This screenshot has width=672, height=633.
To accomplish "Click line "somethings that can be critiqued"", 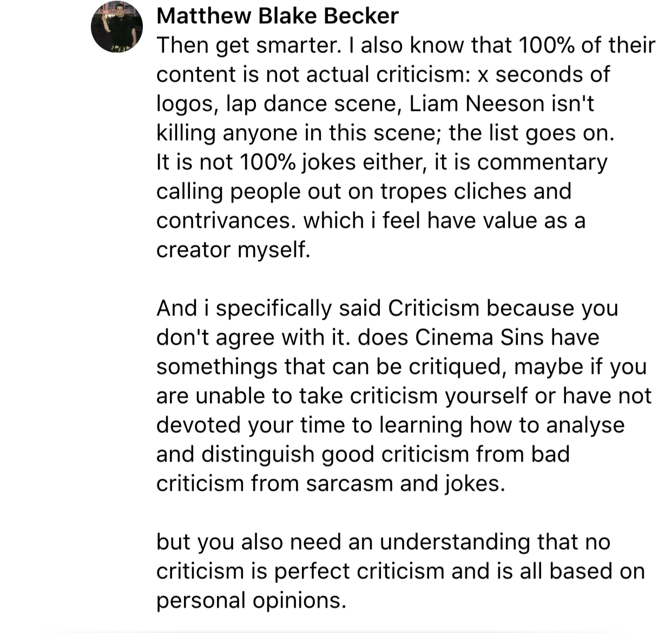I will coord(401,366).
